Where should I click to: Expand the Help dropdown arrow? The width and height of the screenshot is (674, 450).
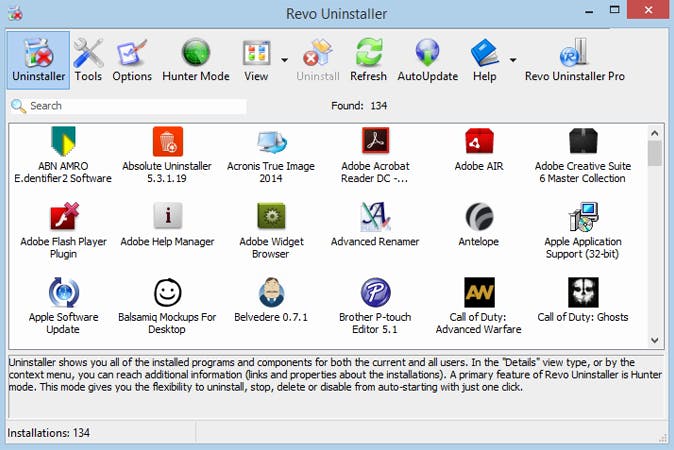[513, 60]
